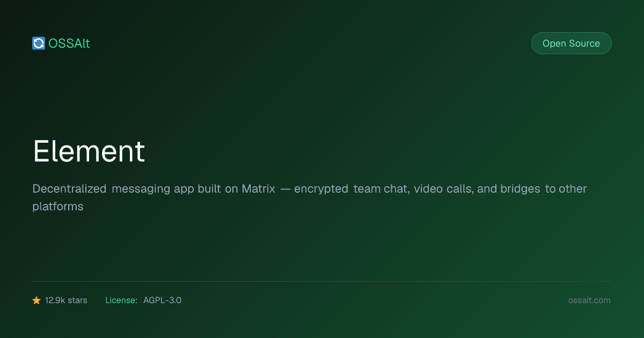The width and height of the screenshot is (644, 338).
Task: Click the green License: label
Action: [x=121, y=300]
